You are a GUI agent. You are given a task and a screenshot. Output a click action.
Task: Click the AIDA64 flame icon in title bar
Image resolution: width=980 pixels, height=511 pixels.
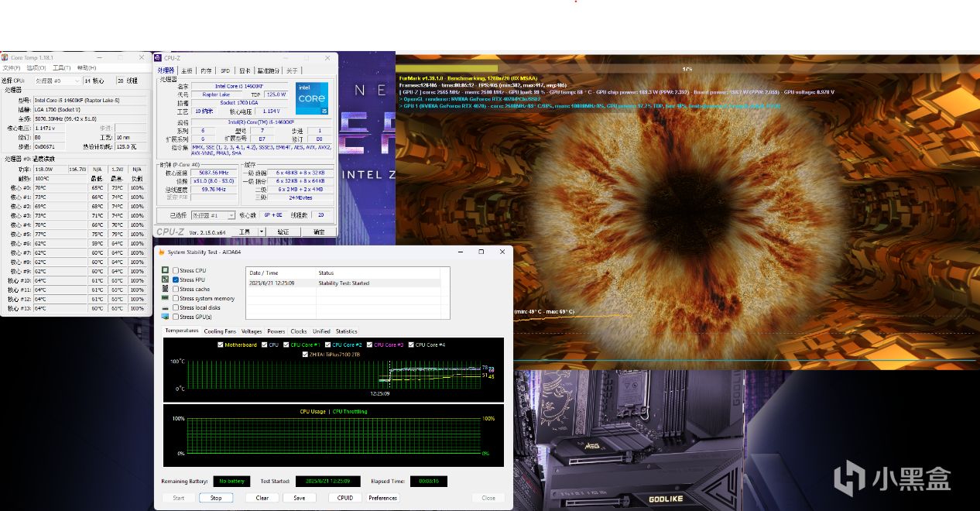(x=161, y=252)
